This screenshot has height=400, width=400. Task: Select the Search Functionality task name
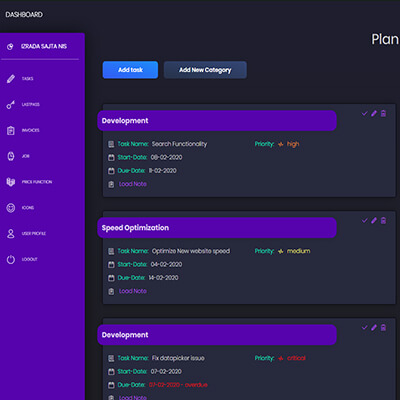click(179, 144)
